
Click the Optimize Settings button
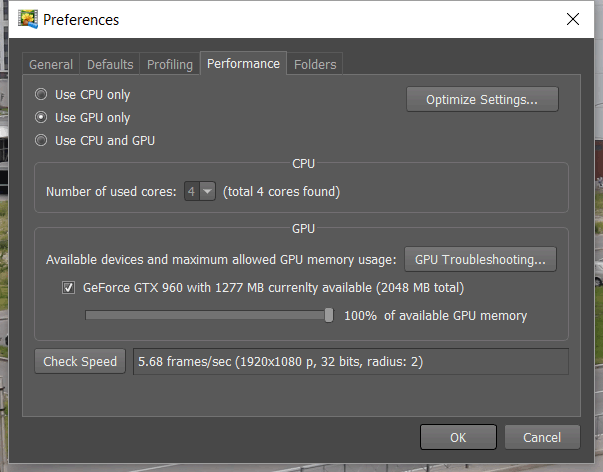click(482, 99)
